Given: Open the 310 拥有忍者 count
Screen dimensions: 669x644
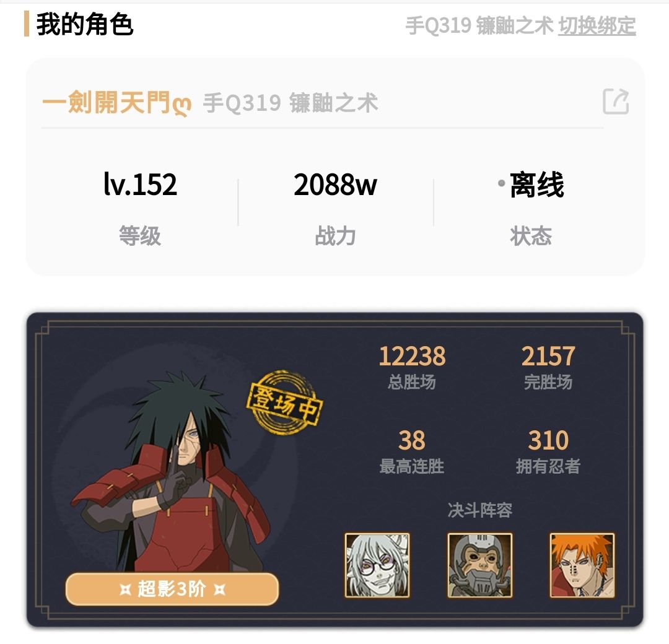Looking at the screenshot, I should pos(548,451).
